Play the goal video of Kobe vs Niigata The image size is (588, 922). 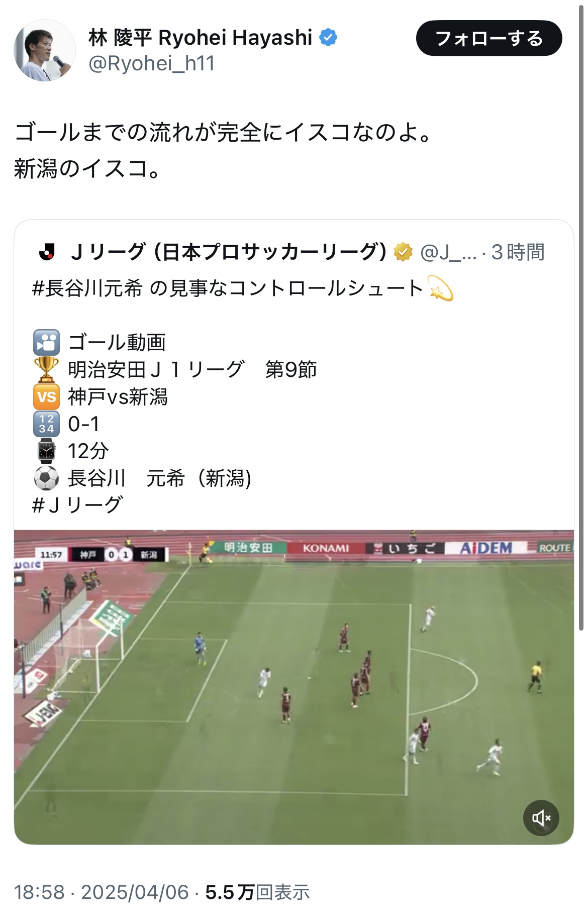(294, 687)
